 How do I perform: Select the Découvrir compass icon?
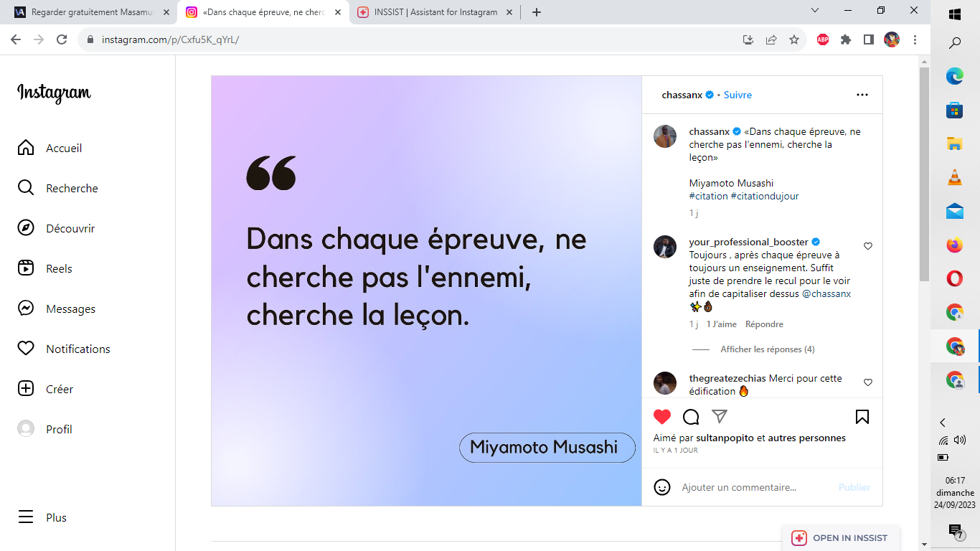[x=26, y=228]
